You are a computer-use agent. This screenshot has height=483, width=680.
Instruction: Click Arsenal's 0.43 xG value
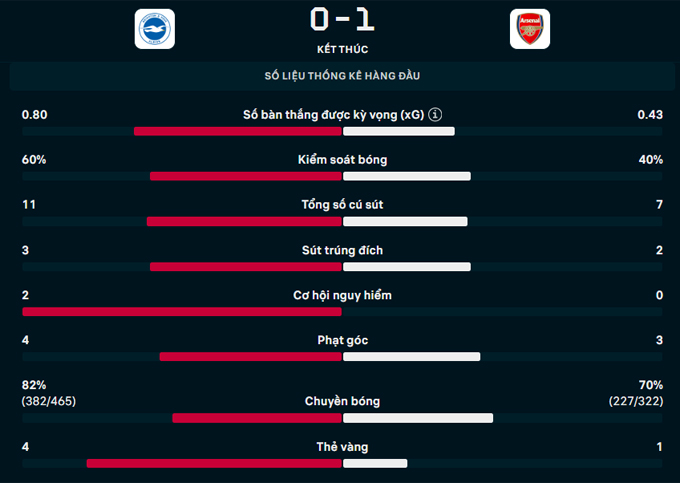(x=650, y=115)
